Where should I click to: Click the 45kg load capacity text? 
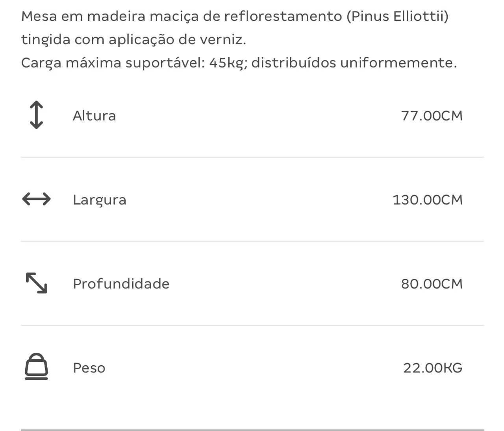[227, 63]
